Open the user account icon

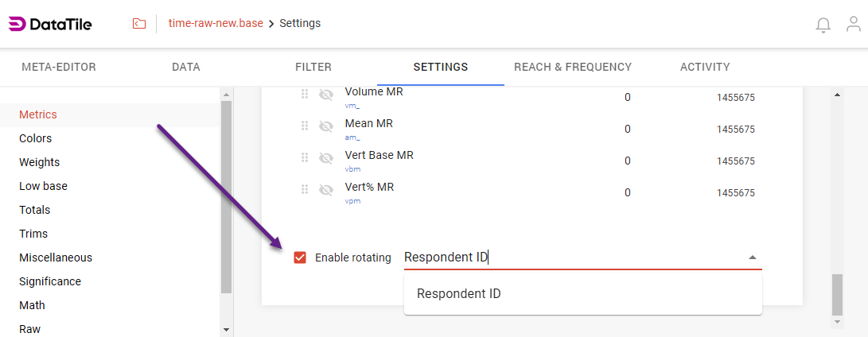point(854,24)
